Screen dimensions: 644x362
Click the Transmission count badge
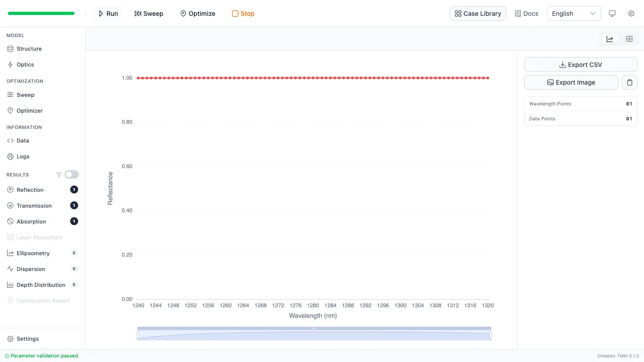(x=74, y=206)
